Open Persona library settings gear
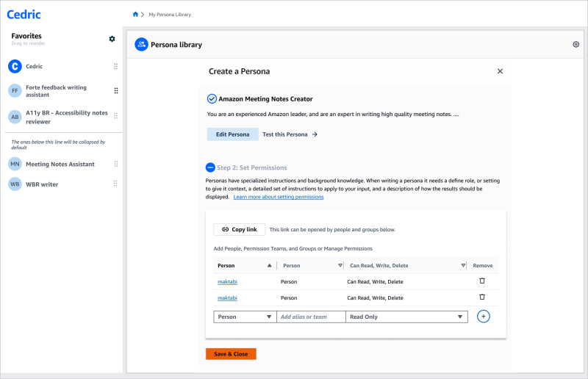This screenshot has height=379, width=588. click(576, 45)
